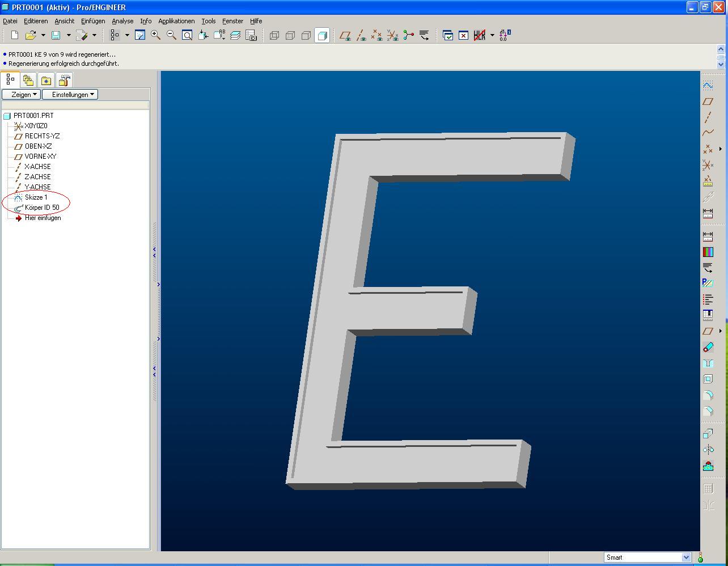
Task: Open the Zeigen dropdown
Action: (21, 95)
